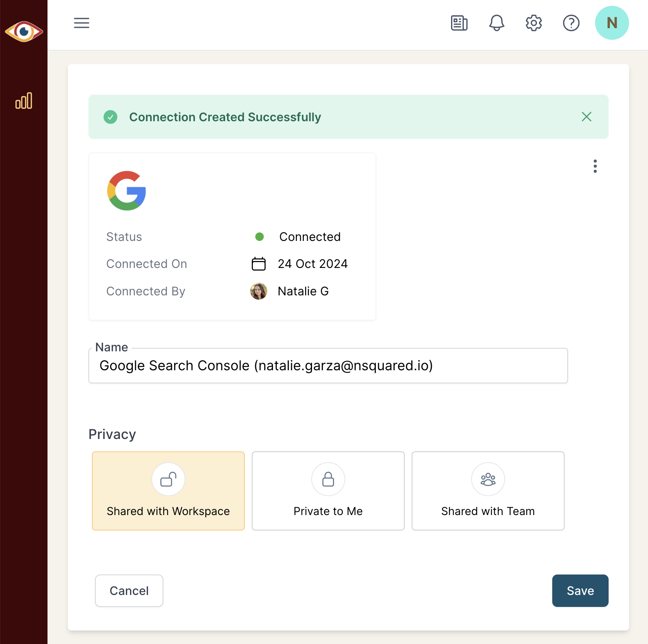This screenshot has width=648, height=644.
Task: Click the green success checkmark icon
Action: 110,117
